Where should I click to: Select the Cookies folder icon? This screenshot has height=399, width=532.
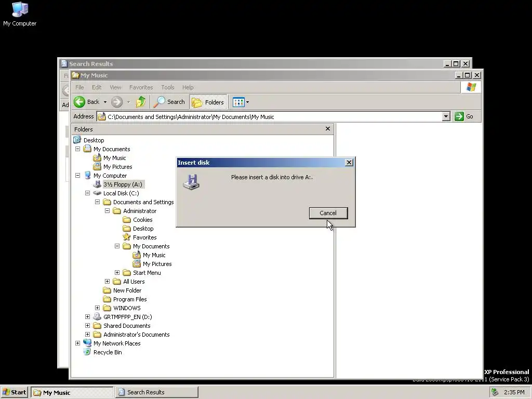[x=127, y=220]
